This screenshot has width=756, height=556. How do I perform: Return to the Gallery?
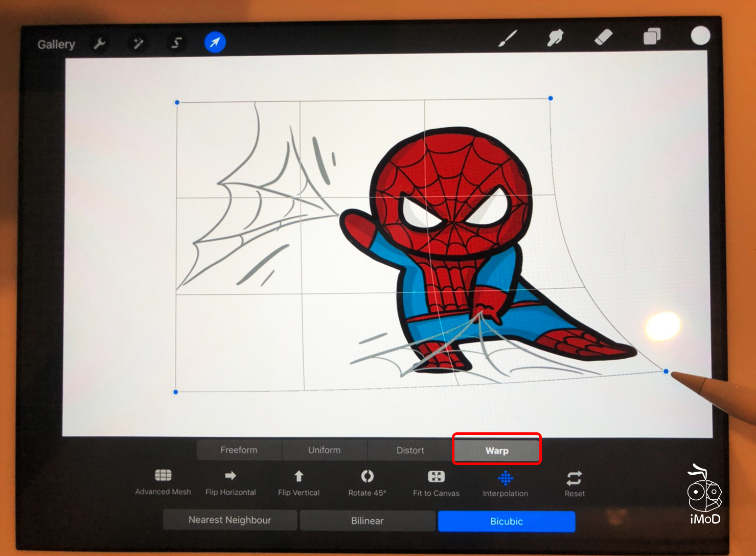click(x=56, y=44)
